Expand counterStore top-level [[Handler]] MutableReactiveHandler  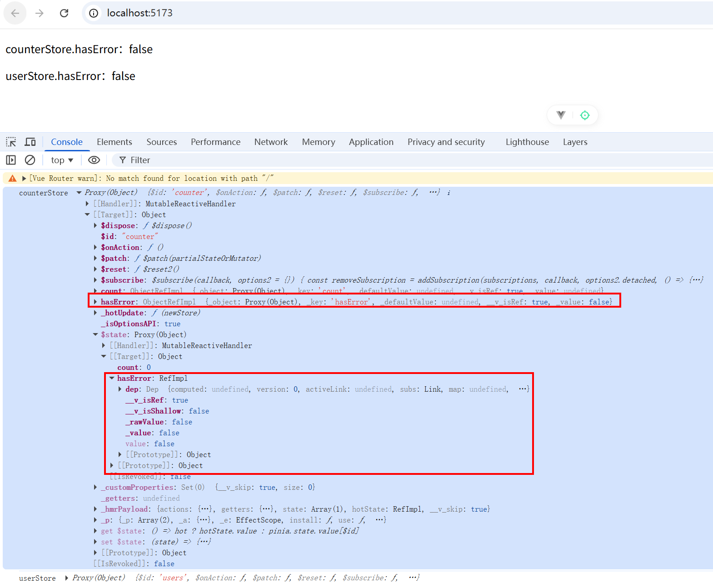[88, 204]
